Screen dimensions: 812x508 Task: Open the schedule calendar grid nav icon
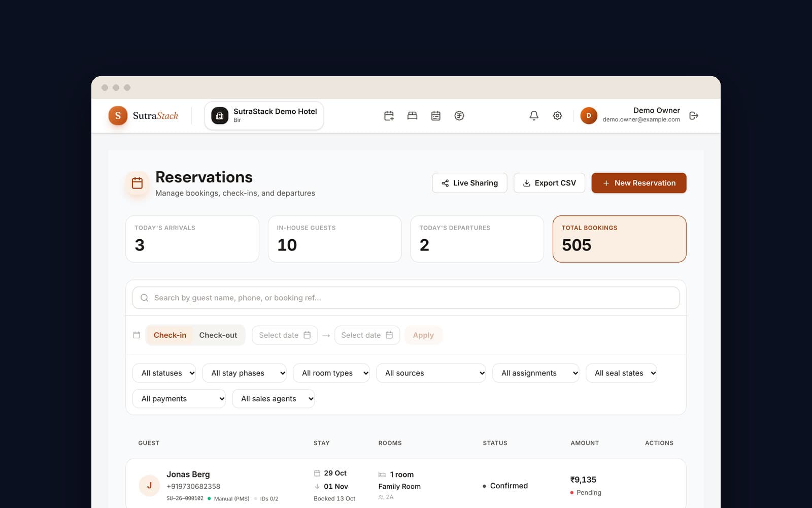(435, 116)
